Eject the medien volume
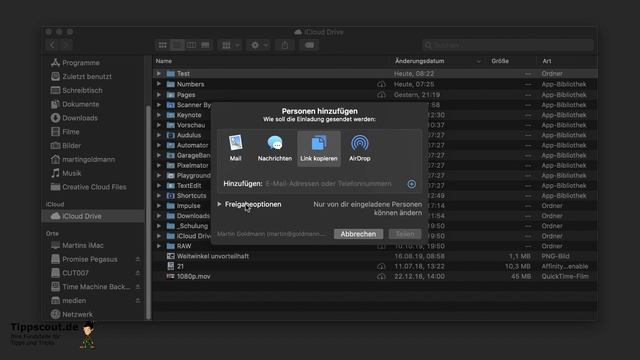The height and width of the screenshot is (360, 640). coord(138,301)
